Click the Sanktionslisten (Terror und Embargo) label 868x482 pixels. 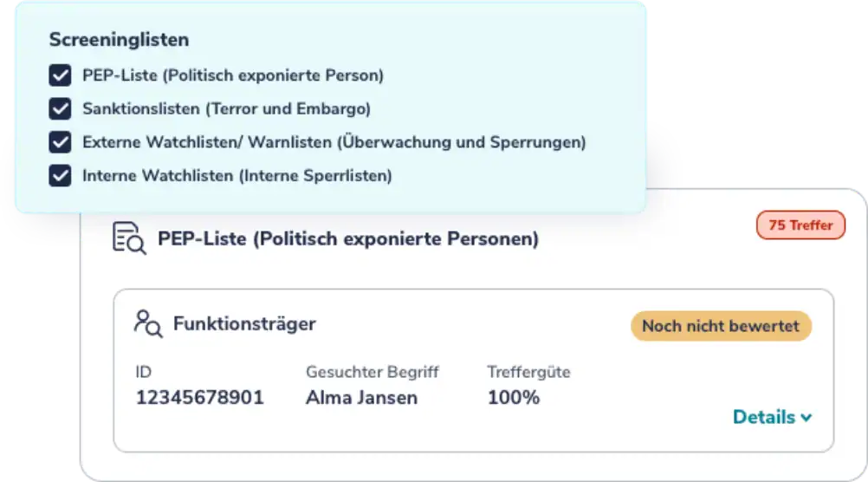[x=226, y=109]
